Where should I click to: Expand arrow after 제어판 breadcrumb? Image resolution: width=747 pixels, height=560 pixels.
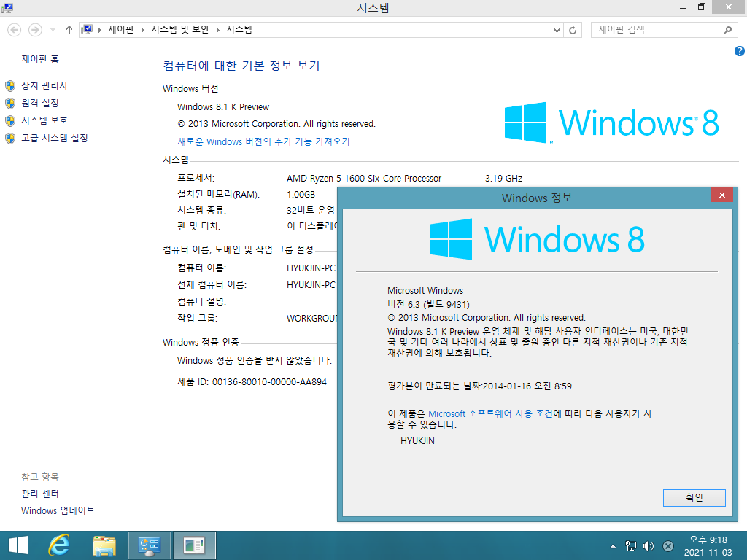142,30
